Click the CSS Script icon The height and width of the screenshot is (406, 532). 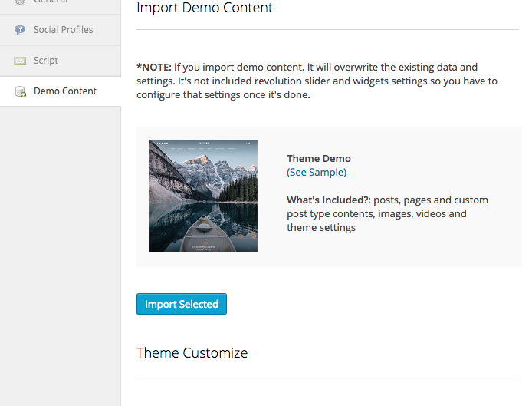[x=20, y=61]
